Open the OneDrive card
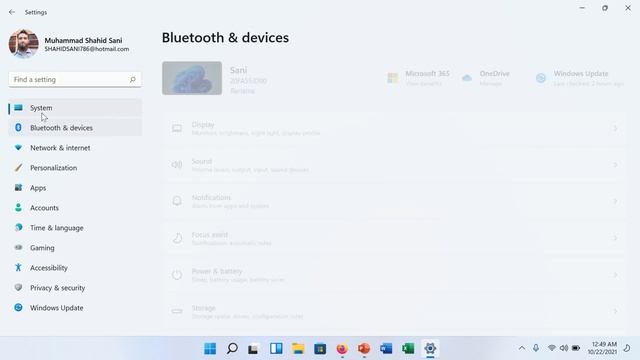The height and width of the screenshot is (360, 640). 486,78
